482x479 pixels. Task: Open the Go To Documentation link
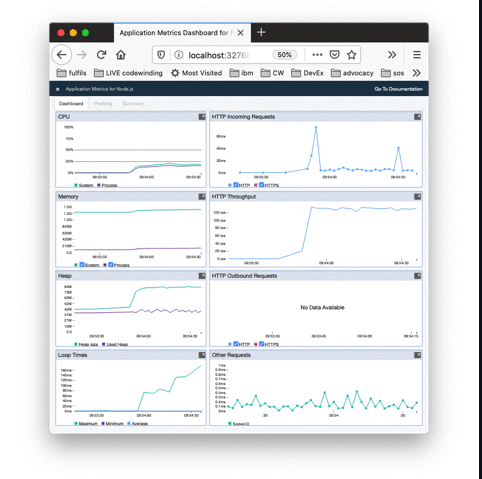click(x=398, y=89)
